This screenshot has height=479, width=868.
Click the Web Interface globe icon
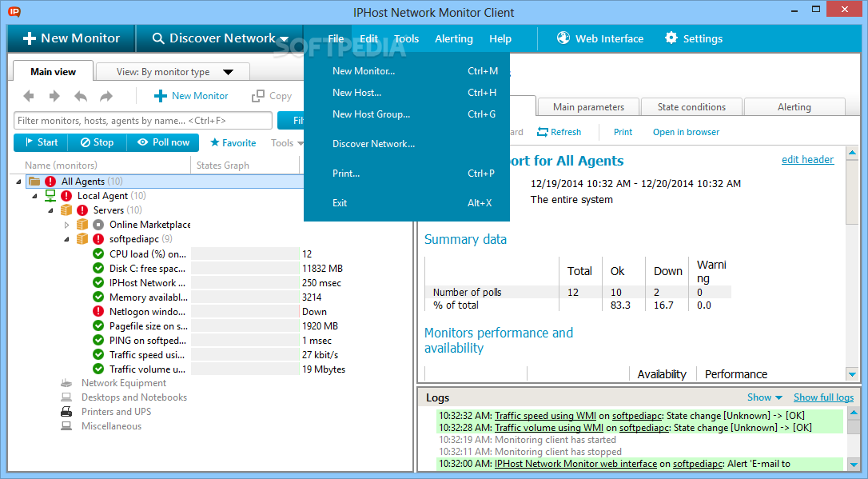[563, 38]
